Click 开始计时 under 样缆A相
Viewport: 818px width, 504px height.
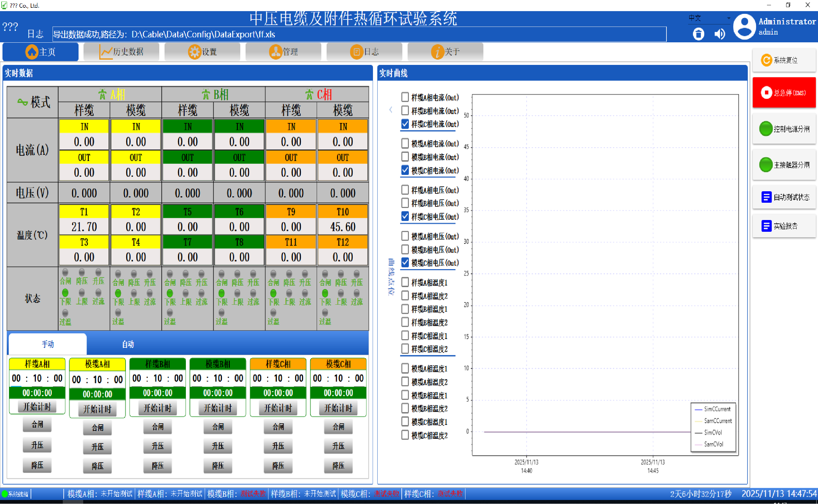[37, 407]
